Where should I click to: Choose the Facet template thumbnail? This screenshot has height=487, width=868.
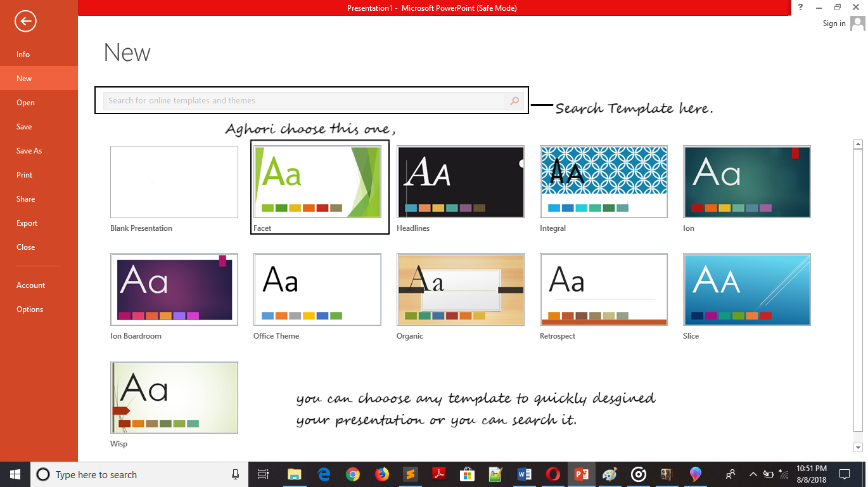click(x=317, y=182)
